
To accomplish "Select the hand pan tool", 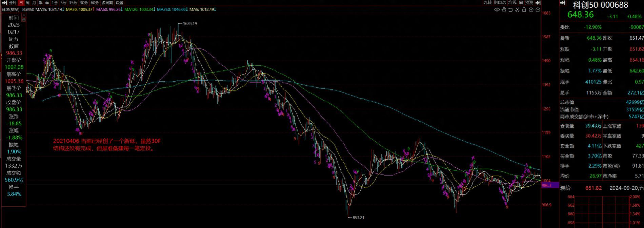I will (x=504, y=10).
